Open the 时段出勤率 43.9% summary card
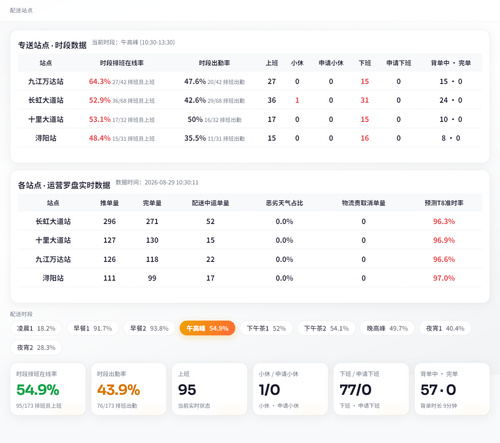 tap(129, 389)
